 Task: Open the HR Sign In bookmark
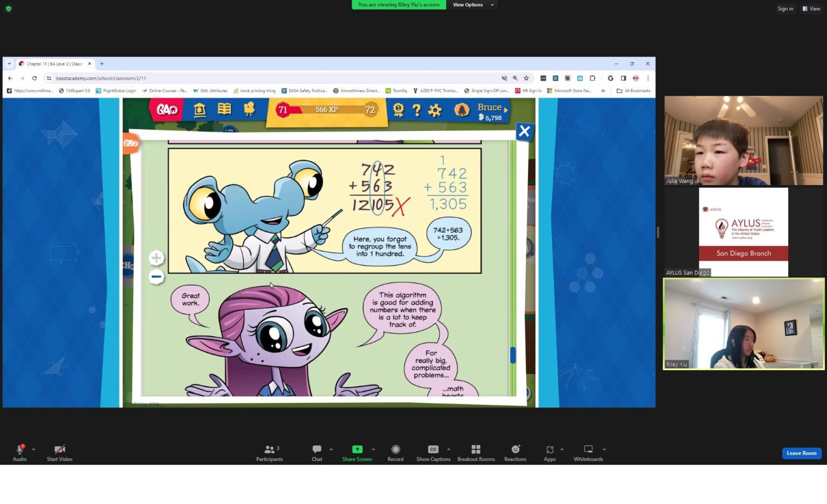click(x=528, y=91)
